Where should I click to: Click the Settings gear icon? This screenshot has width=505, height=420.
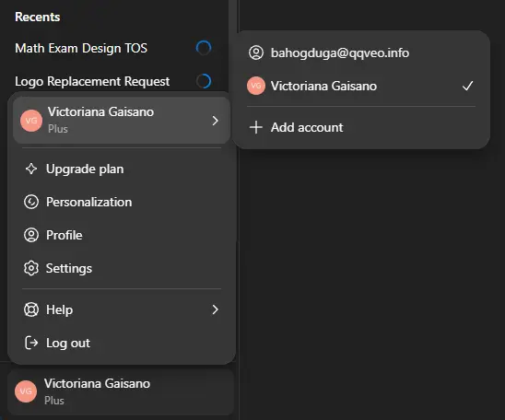[31, 268]
